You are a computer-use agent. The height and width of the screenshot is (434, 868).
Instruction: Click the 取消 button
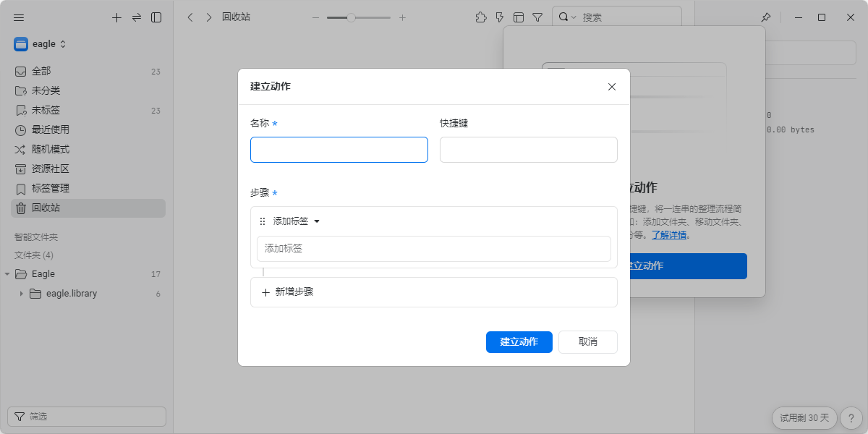coord(587,342)
